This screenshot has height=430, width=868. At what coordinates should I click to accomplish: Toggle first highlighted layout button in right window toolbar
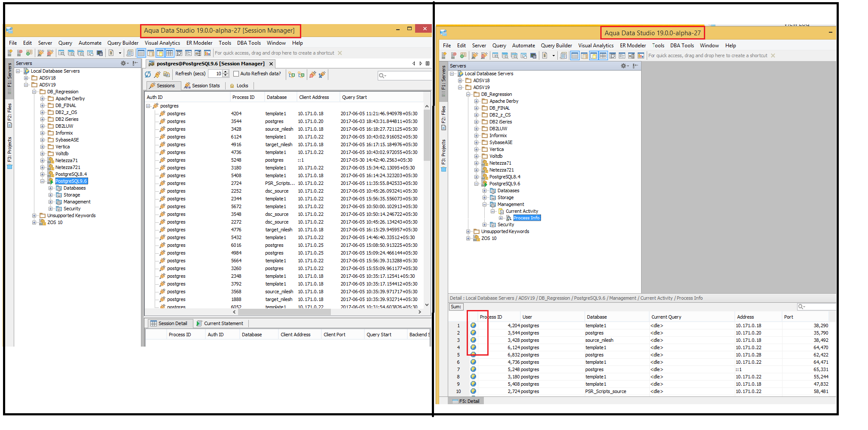coord(575,55)
